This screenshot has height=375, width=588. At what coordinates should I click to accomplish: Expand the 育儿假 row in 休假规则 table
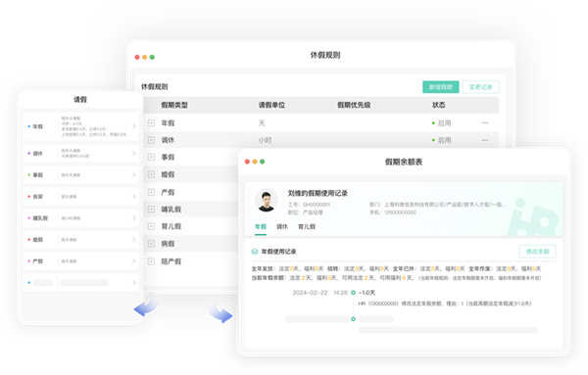click(151, 226)
